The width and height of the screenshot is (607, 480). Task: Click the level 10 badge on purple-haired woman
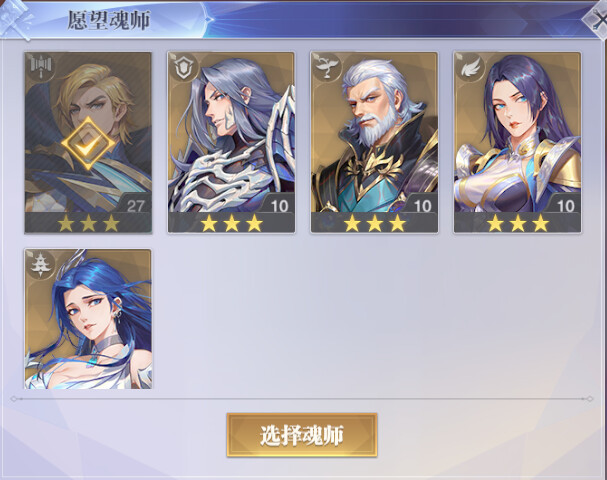[x=565, y=205]
